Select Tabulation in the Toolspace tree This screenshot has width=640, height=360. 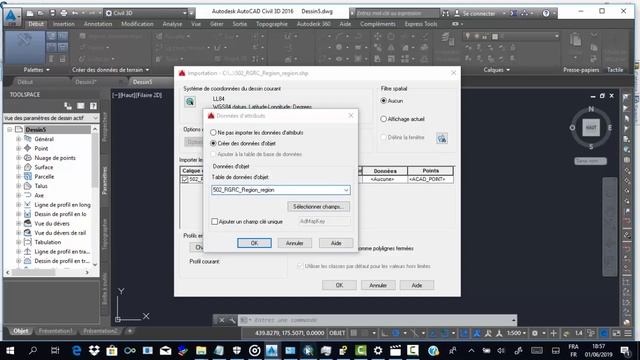pos(48,242)
